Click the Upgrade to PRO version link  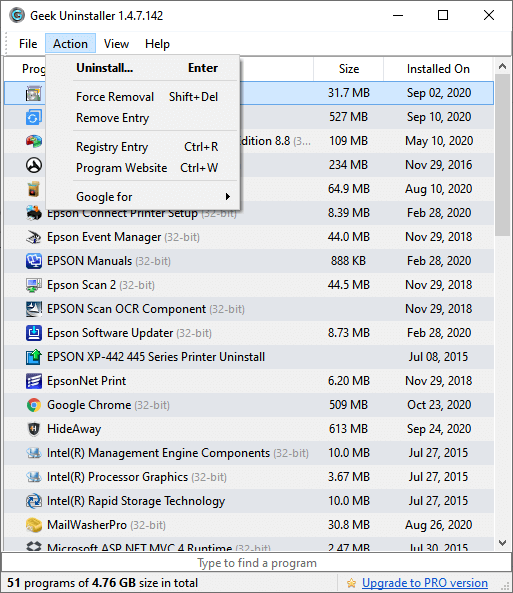[x=424, y=583]
